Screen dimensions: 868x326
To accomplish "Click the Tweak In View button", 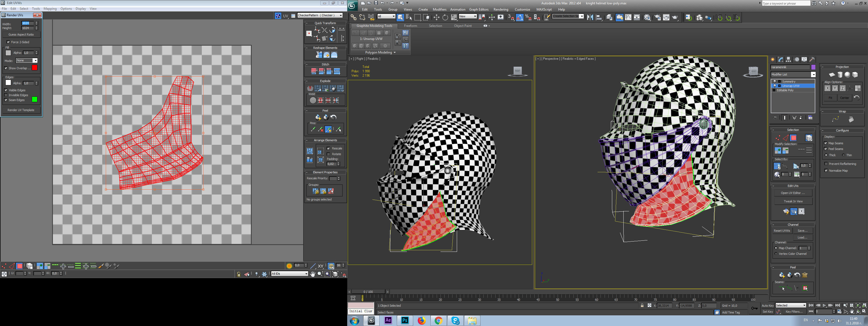I will point(793,202).
